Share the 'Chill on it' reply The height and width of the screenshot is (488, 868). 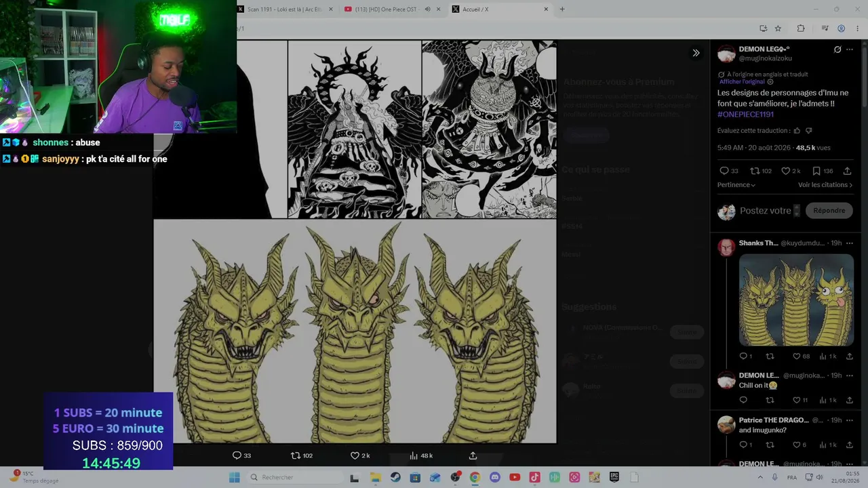point(850,400)
